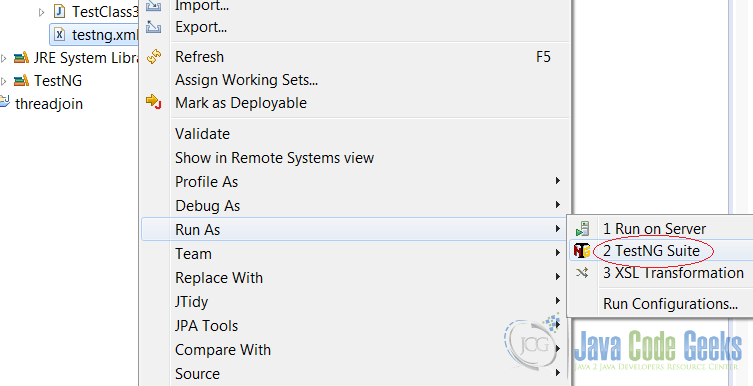Click the TestNG library icon in tree
The width and height of the screenshot is (753, 386).
coord(21,80)
